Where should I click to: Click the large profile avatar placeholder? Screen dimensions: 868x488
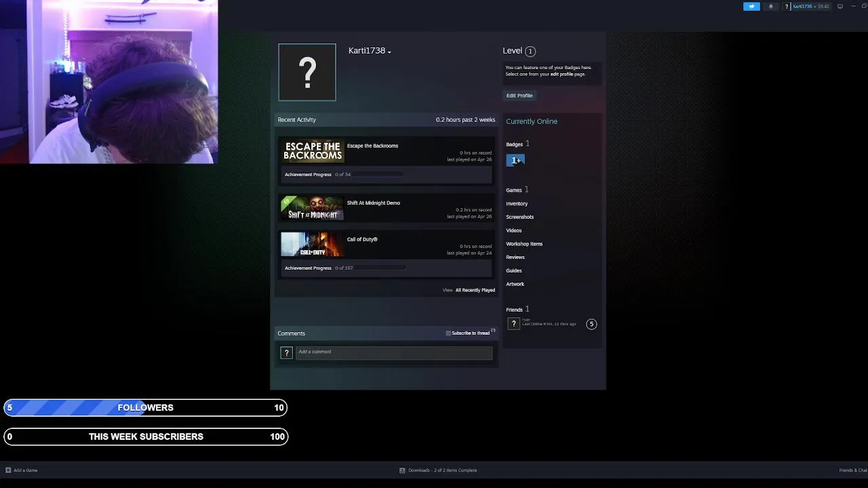pyautogui.click(x=307, y=73)
